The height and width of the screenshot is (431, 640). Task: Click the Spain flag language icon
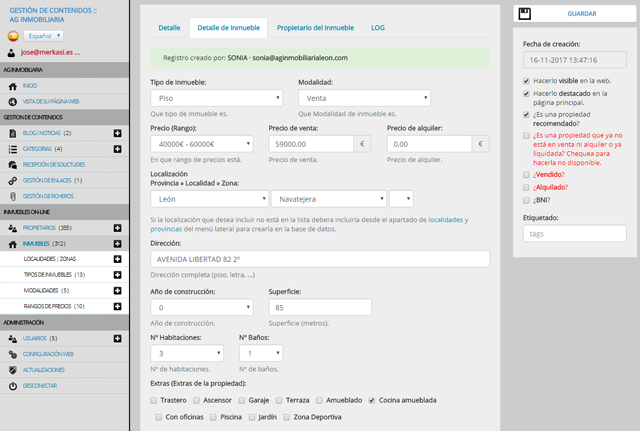13,36
